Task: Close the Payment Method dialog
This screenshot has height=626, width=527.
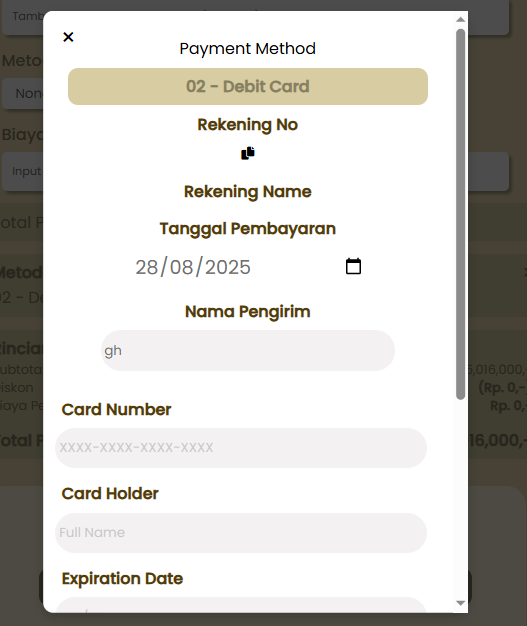Action: pyautogui.click(x=68, y=37)
